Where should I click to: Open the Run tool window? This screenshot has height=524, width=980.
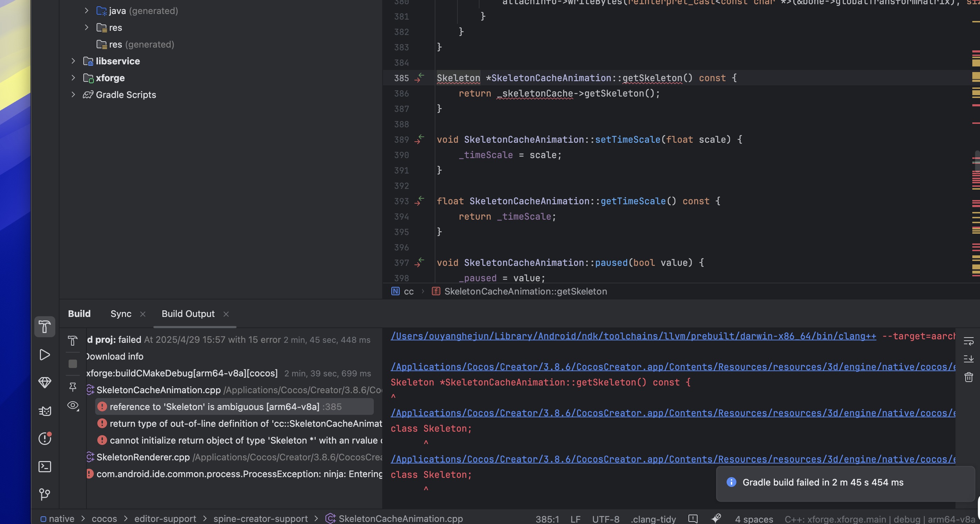click(45, 355)
